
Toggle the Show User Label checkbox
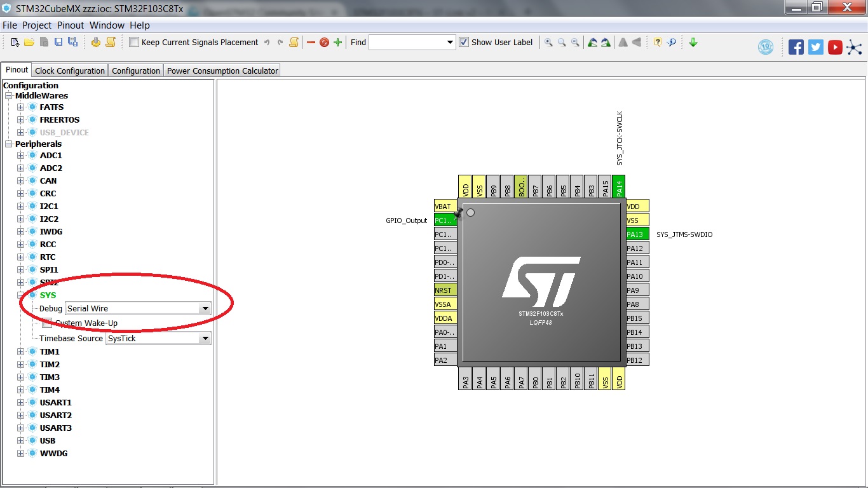pyautogui.click(x=464, y=43)
